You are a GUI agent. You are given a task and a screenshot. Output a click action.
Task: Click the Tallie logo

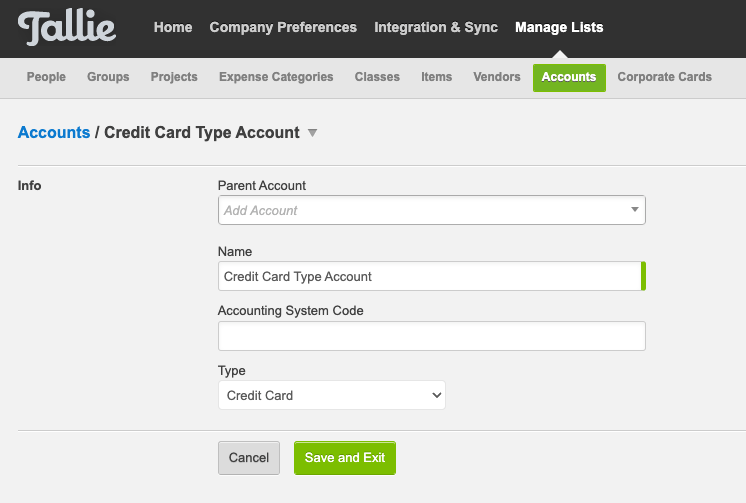(67, 28)
